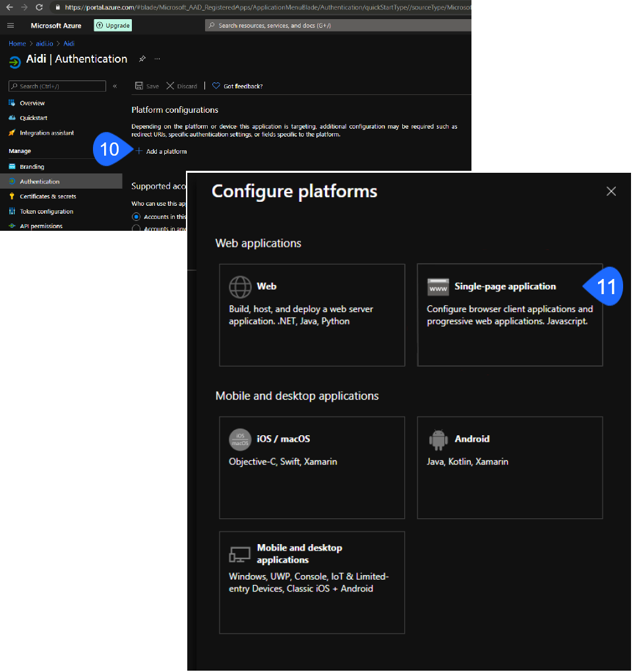Open the Home breadcrumb link
Screen dimensions: 633x672
point(17,44)
